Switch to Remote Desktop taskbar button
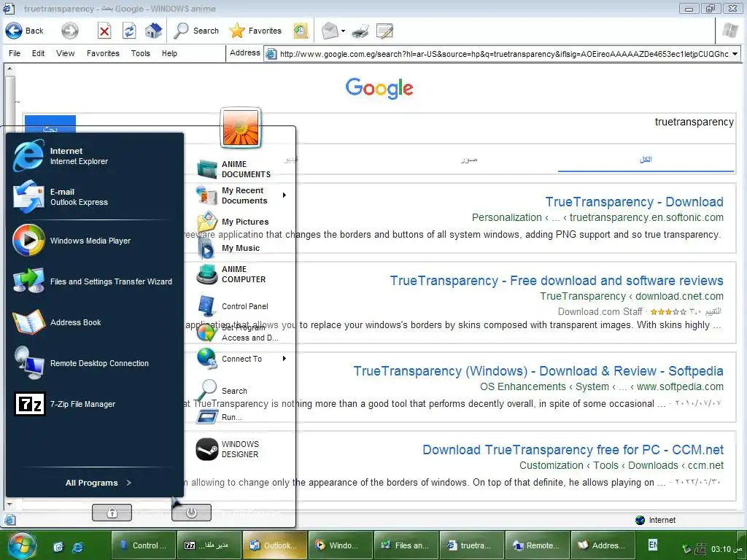Viewport: 747px width, 560px height. click(536, 545)
